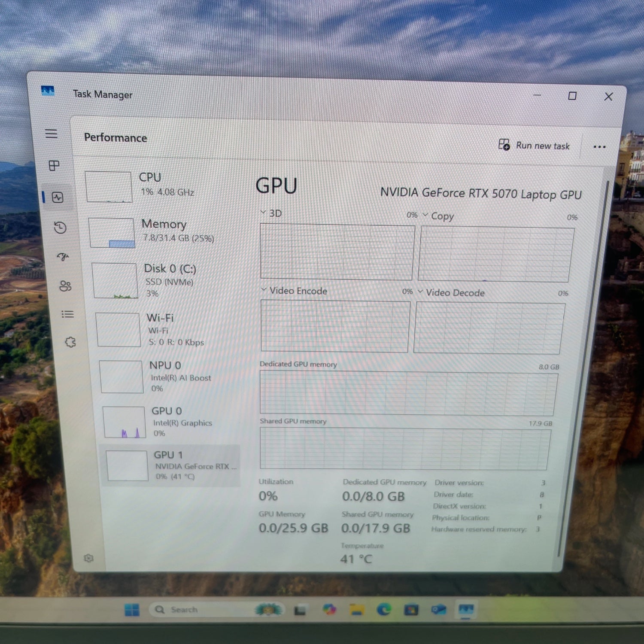Viewport: 644px width, 644px height.
Task: Open the Video Decode engine dropdown
Action: point(420,292)
